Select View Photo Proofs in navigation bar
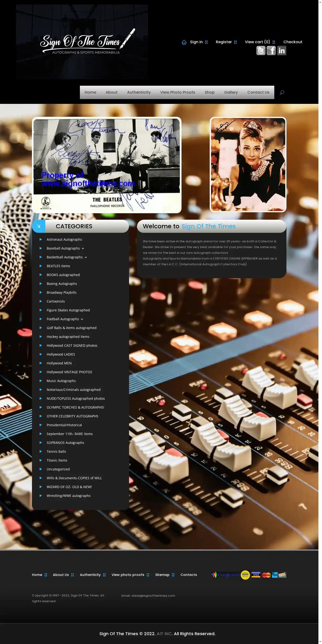This screenshot has width=322, height=644. tap(177, 92)
